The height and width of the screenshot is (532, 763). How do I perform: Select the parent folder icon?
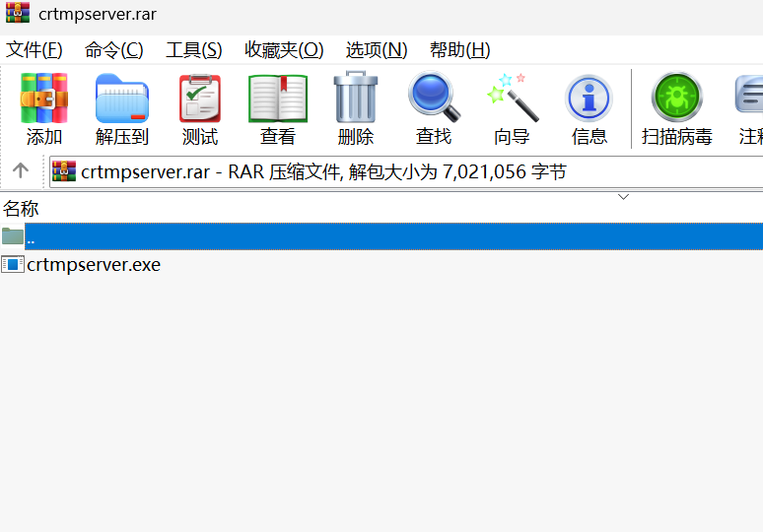tap(13, 236)
